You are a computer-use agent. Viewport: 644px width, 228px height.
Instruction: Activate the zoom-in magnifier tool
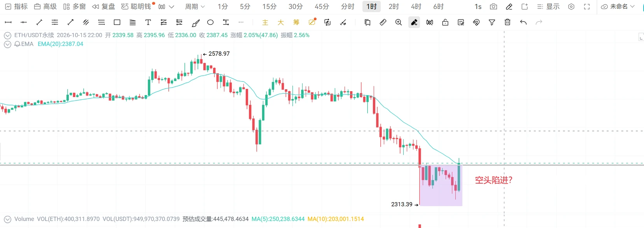point(399,22)
